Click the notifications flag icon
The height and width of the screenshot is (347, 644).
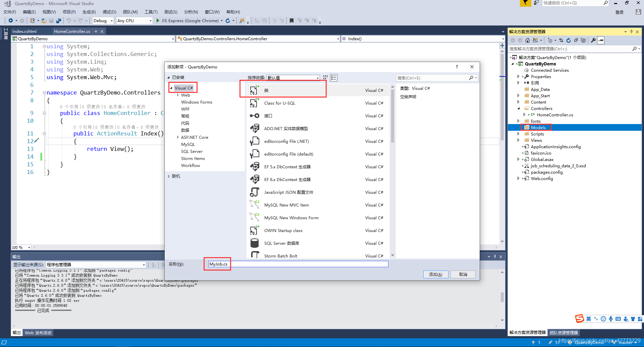pyautogui.click(x=525, y=3)
